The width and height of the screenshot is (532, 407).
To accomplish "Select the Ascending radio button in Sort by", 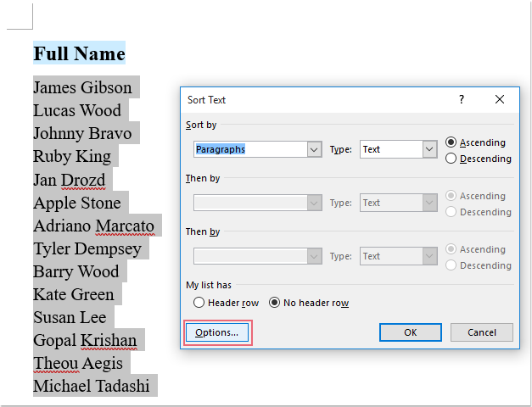I will coord(451,142).
